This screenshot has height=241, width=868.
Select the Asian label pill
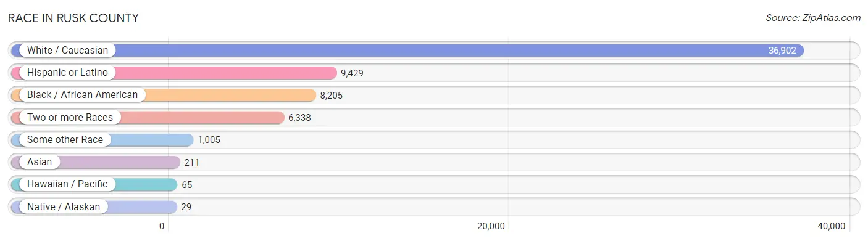40,162
